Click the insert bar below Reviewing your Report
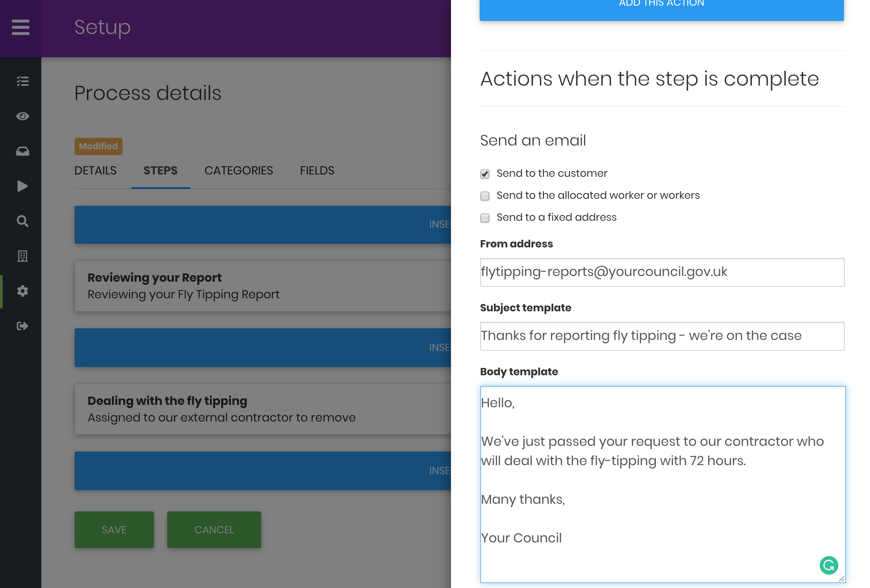870x588 pixels. 262,348
